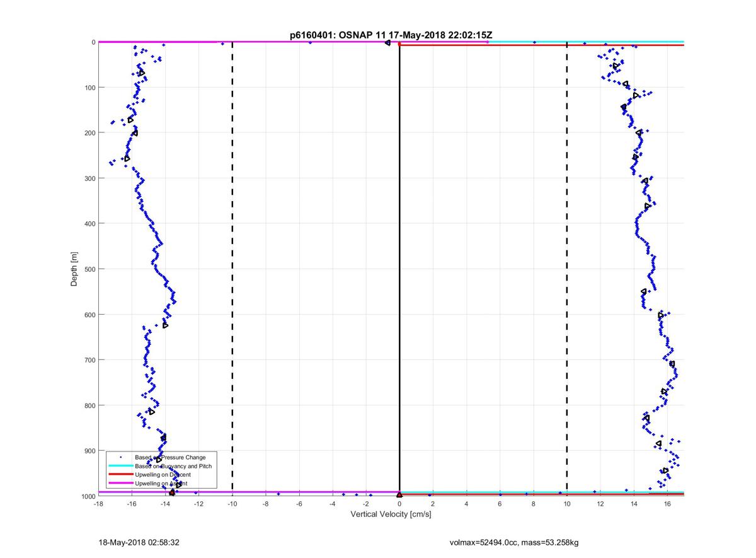The height and width of the screenshot is (558, 756).
Task: Click velocity tick label '16'
Action: point(667,504)
